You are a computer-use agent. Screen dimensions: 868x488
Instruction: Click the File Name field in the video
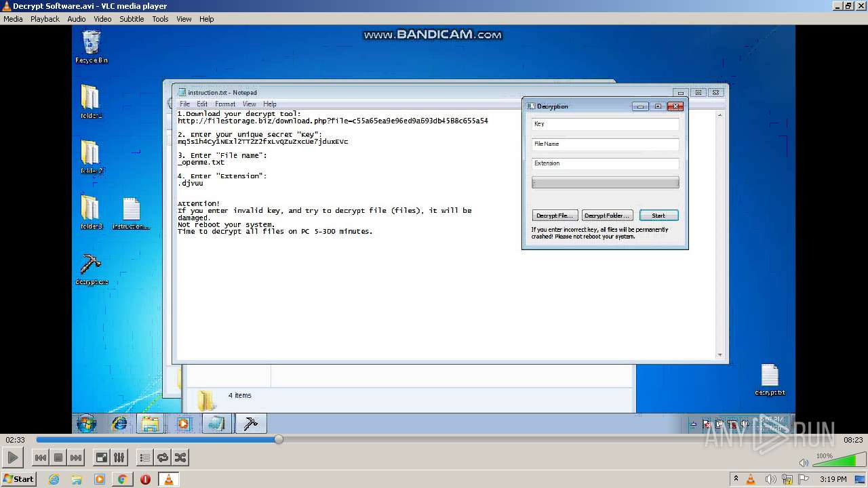click(605, 144)
